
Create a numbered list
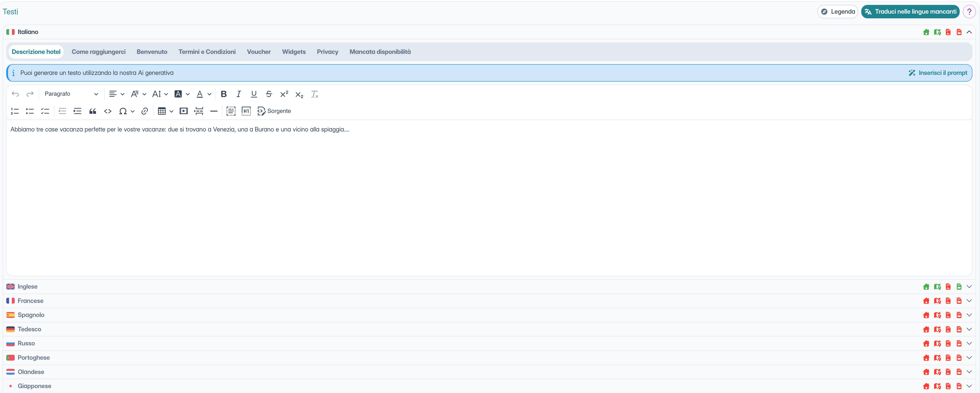tap(15, 111)
